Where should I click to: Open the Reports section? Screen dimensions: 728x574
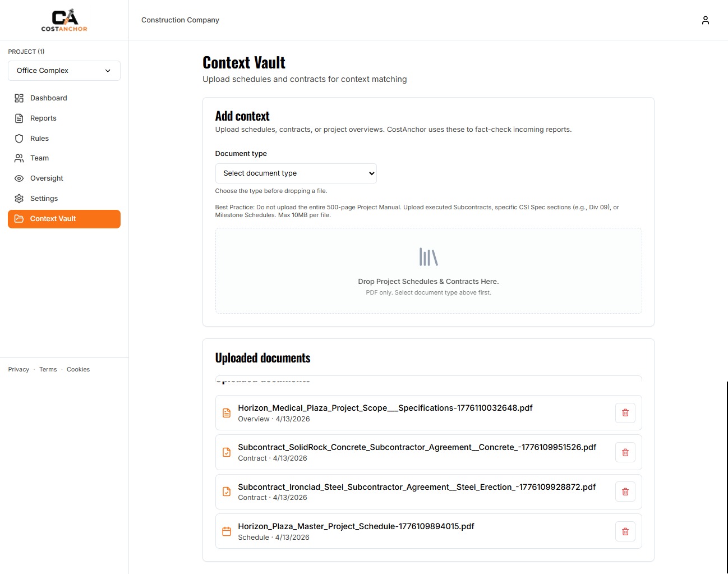click(x=64, y=118)
